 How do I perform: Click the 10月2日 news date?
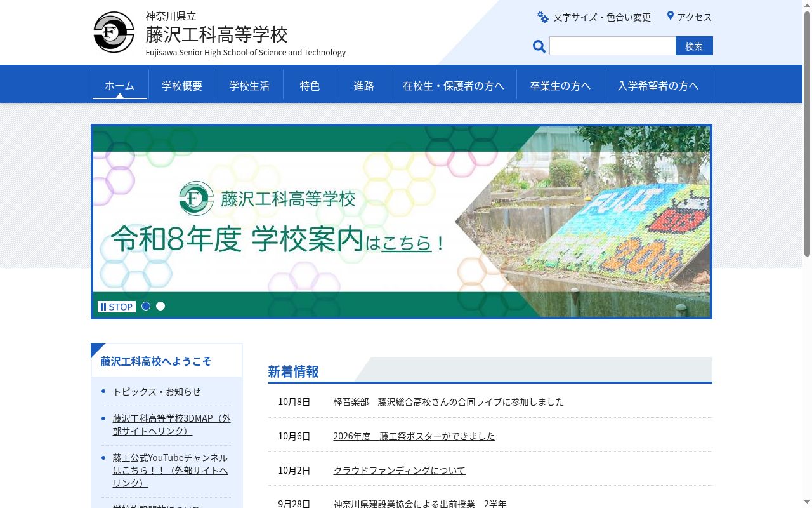(x=294, y=471)
